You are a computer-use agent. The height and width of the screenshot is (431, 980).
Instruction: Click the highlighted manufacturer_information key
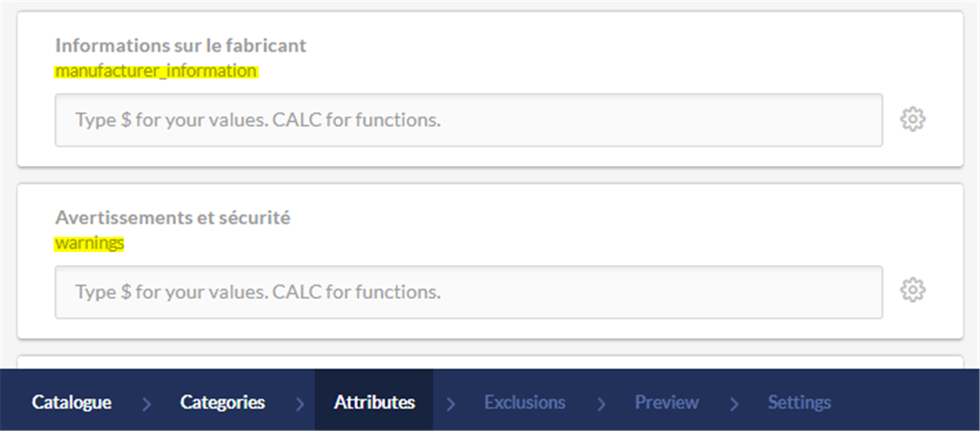156,71
